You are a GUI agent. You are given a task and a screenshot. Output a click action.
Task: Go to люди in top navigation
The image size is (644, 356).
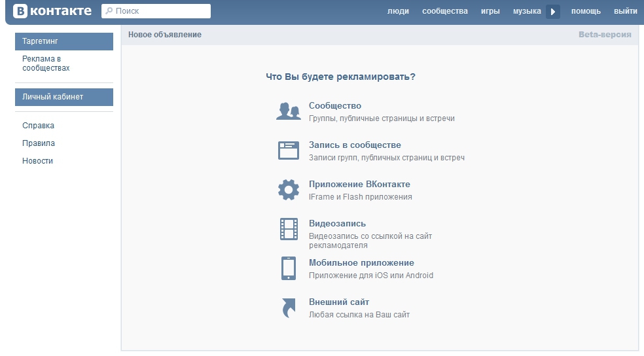[x=398, y=11]
